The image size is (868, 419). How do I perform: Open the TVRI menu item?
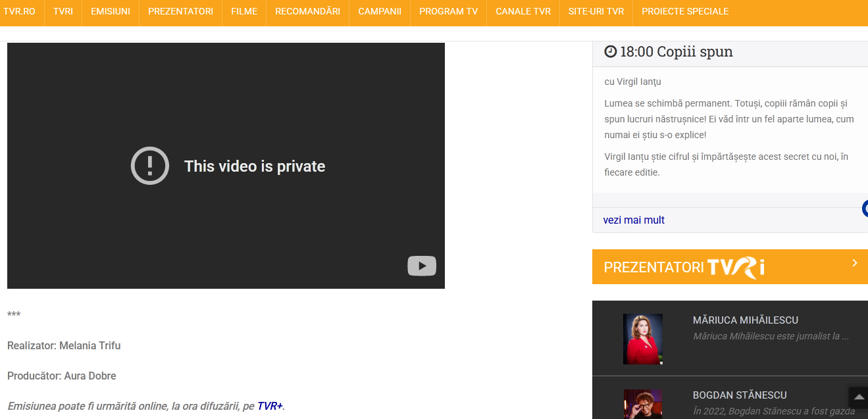point(63,11)
